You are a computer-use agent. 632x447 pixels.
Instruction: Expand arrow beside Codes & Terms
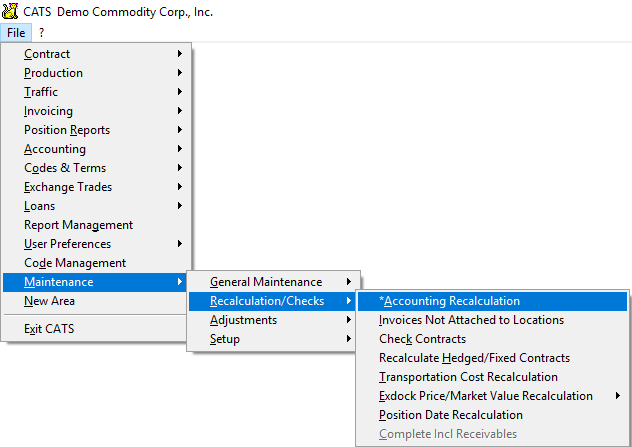pos(180,168)
